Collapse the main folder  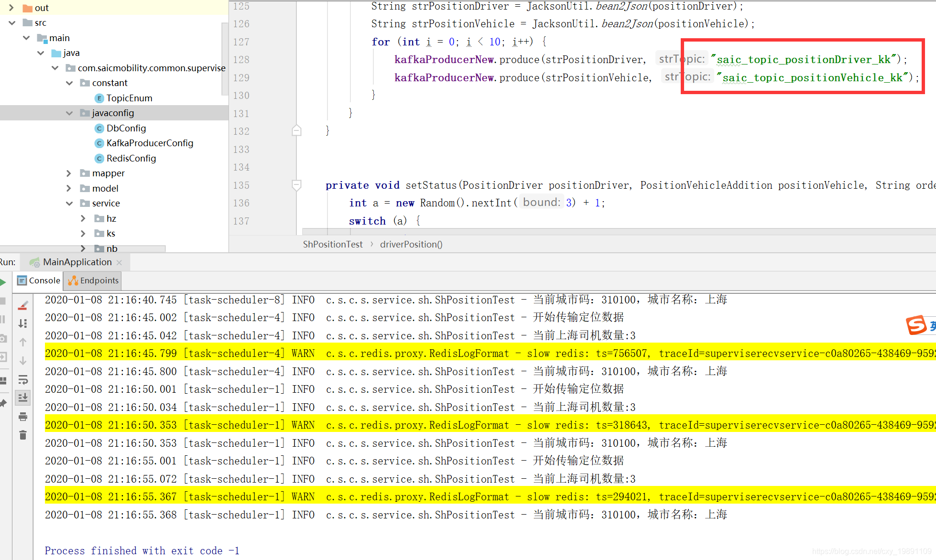click(x=26, y=38)
